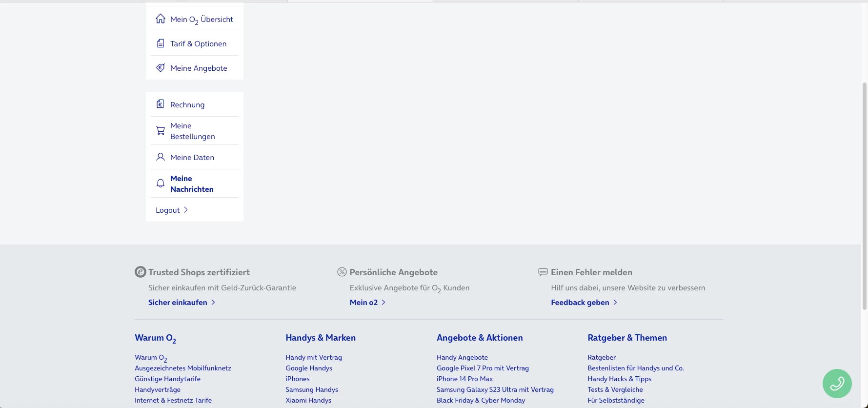The image size is (868, 408).
Task: Follow the Sicher einkaufen link
Action: click(178, 303)
